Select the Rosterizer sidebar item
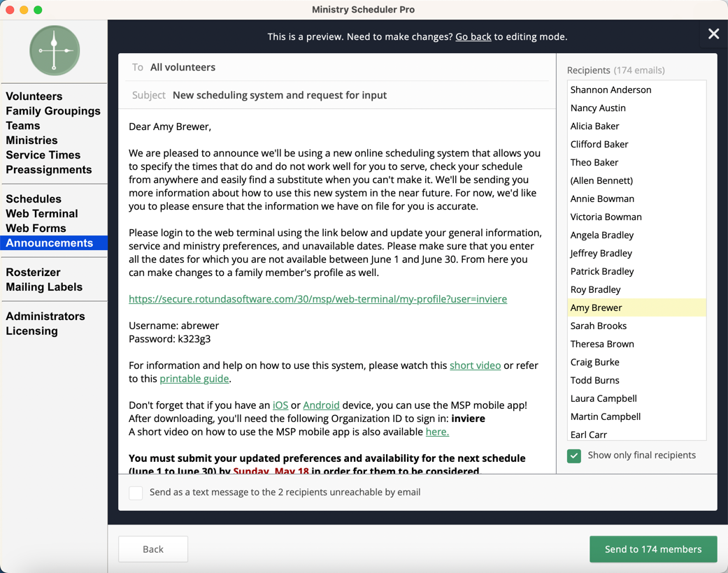The image size is (728, 573). (33, 272)
